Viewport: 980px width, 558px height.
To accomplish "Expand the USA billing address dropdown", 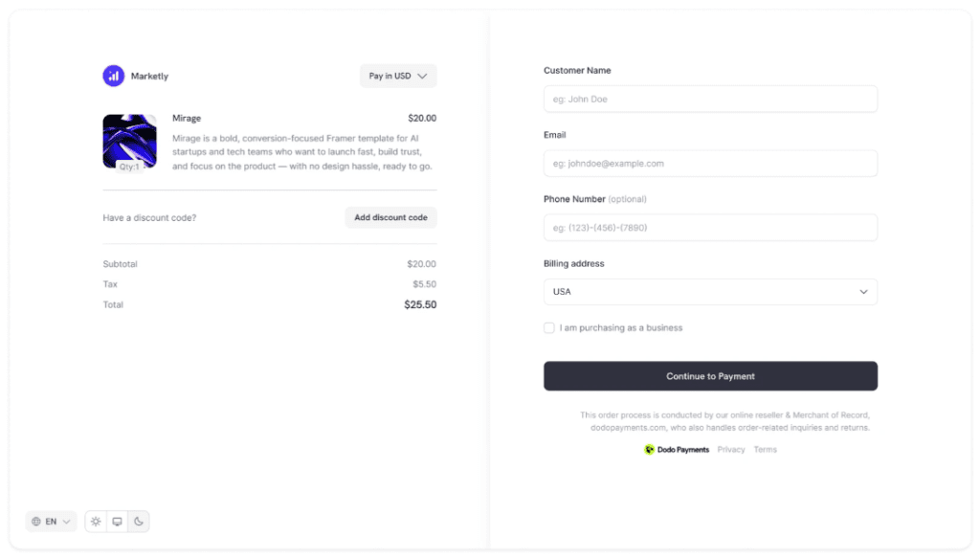I will (x=710, y=292).
